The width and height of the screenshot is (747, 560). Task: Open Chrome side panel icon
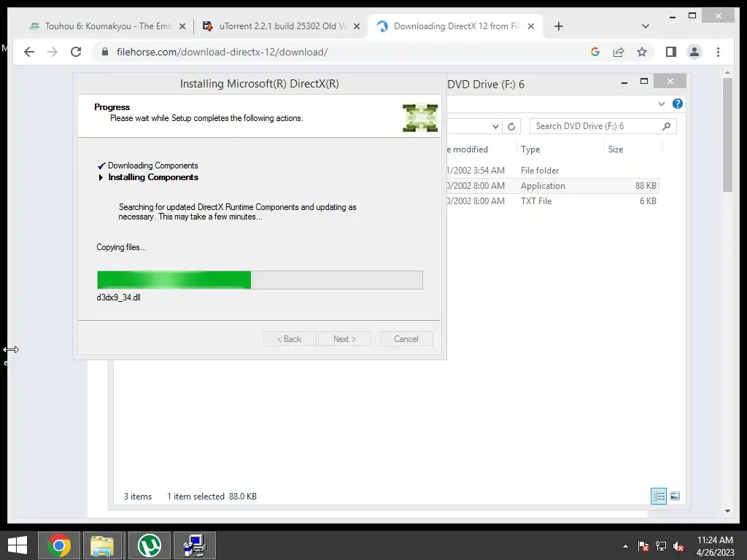671,52
